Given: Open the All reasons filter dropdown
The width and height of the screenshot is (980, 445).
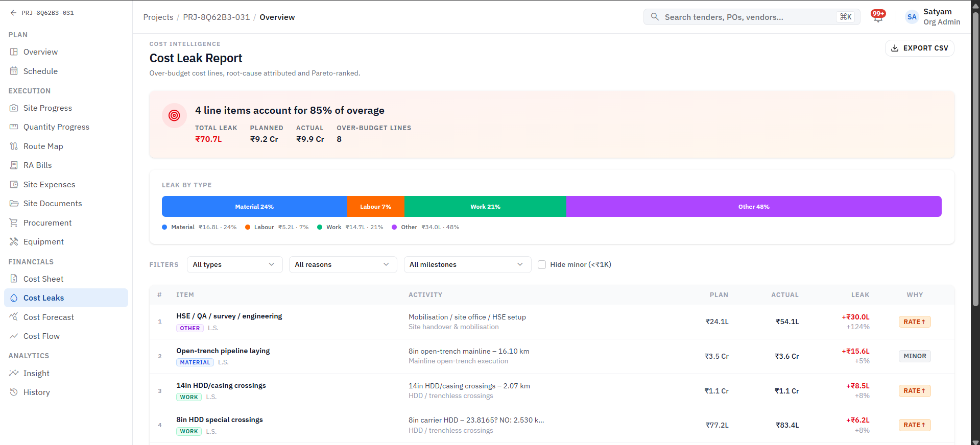Looking at the screenshot, I should [343, 265].
